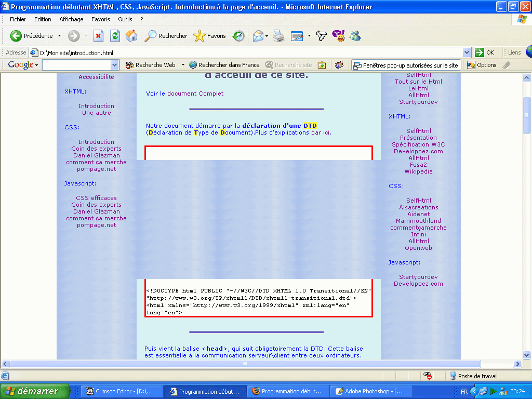Open the Mail envelope icon
Image resolution: width=532 pixels, height=399 pixels.
coord(258,36)
